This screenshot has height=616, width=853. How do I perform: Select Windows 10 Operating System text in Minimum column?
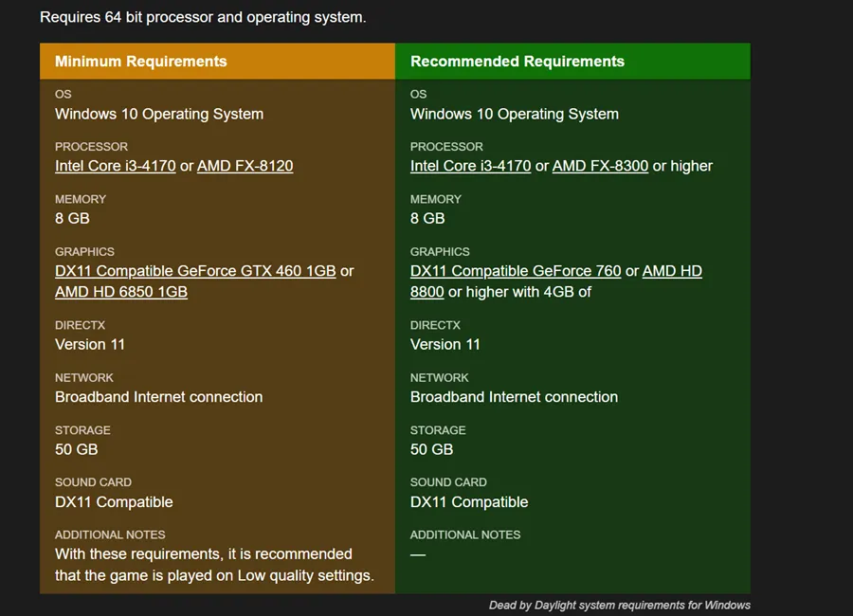[159, 114]
